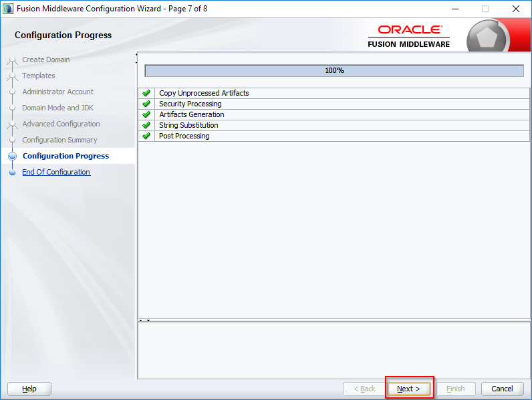Click the End Of Configuration step bullet
Screen dimensions: 532x400
12,172
